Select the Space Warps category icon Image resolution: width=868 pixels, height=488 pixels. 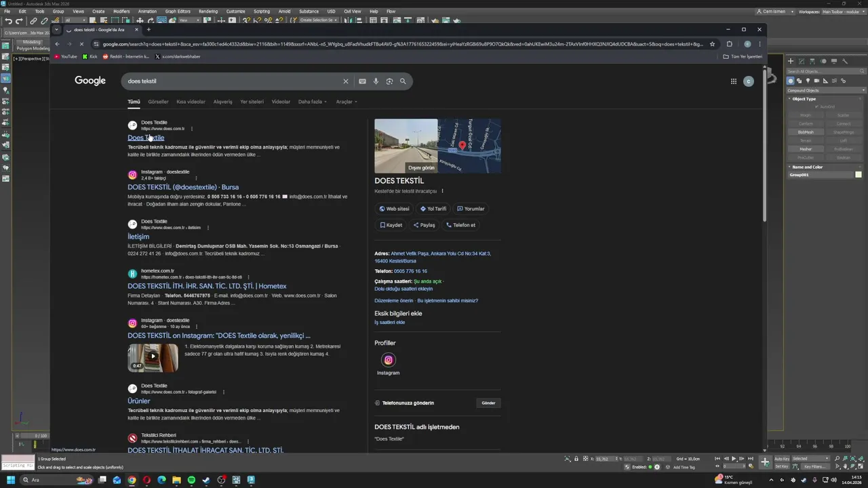tap(833, 81)
